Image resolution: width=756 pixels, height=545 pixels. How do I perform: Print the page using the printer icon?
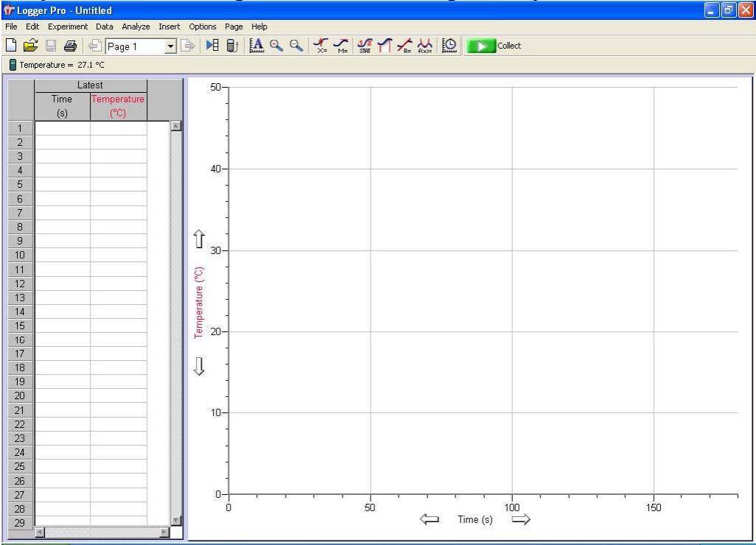tap(71, 46)
